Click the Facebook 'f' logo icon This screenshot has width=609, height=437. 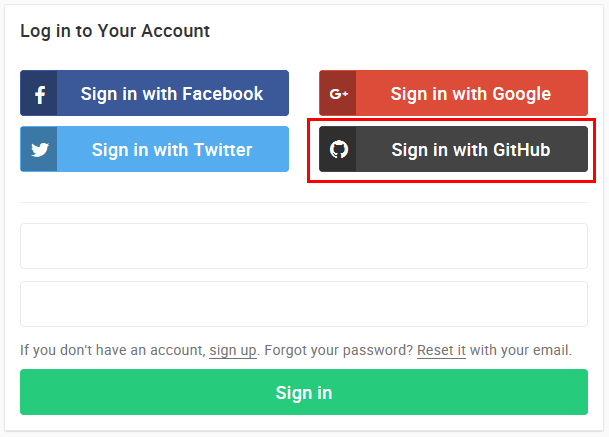(39, 94)
